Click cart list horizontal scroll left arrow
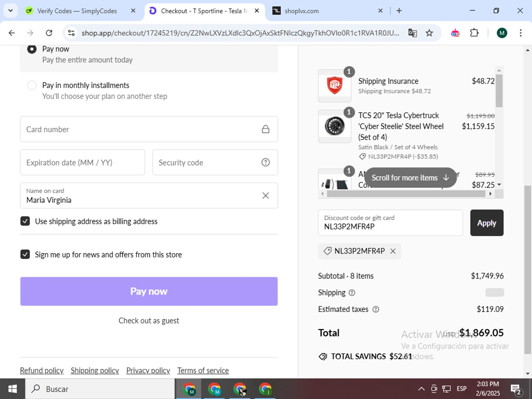Screen dimensions: 532x399 (x=322, y=194)
